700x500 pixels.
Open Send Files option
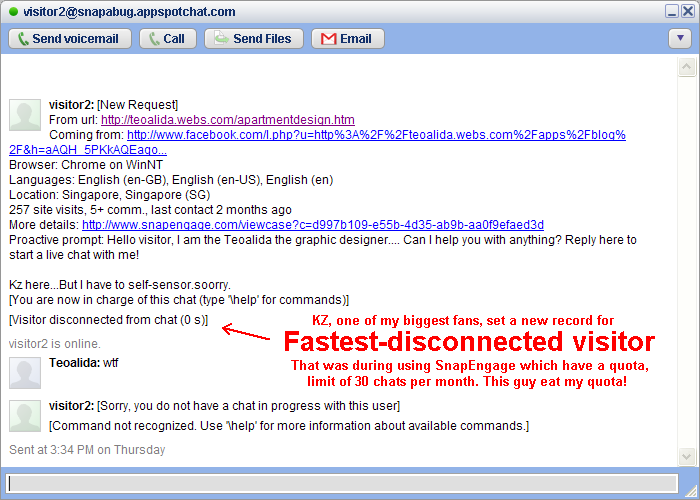pos(254,38)
